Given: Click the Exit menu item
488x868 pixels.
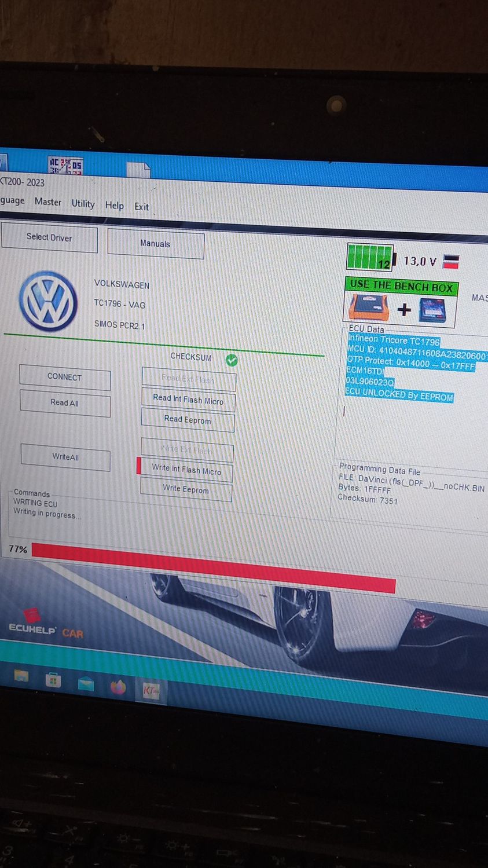Looking at the screenshot, I should coord(141,206).
